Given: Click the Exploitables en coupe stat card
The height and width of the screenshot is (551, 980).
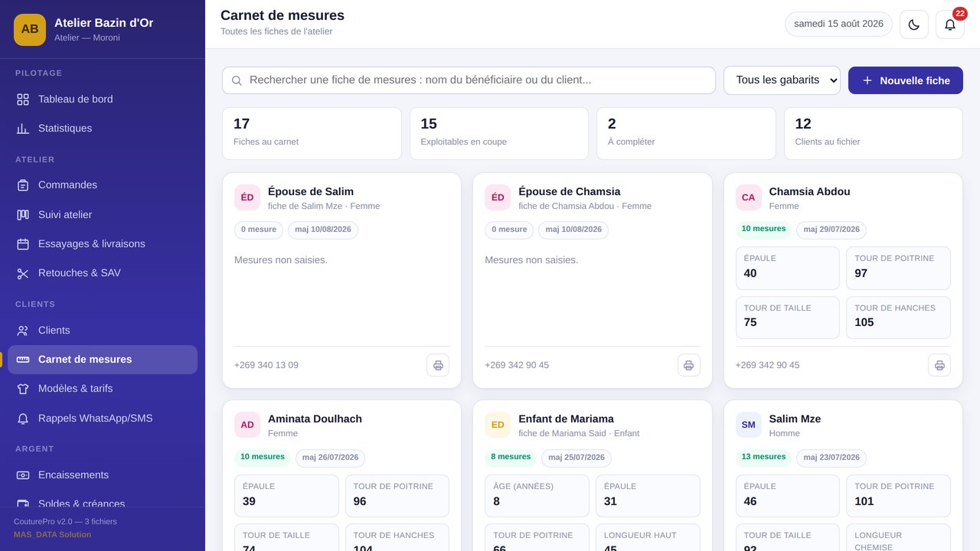Looking at the screenshot, I should 499,133.
